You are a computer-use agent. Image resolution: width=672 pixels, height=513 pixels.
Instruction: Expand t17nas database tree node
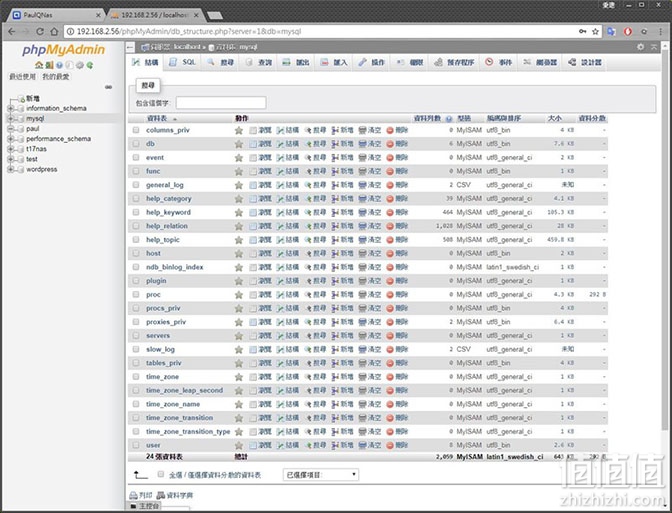point(10,149)
